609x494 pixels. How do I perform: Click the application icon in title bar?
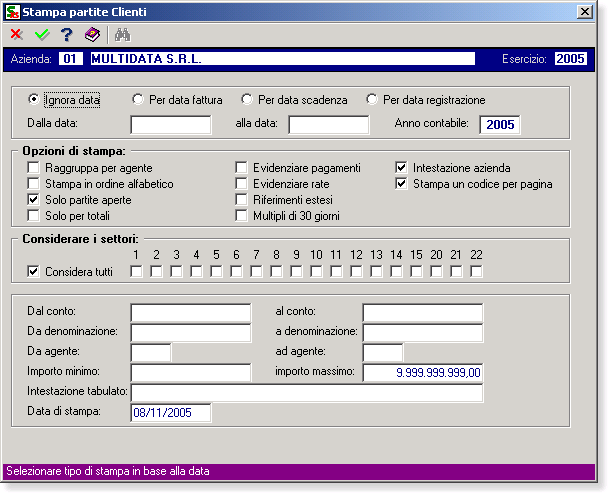pos(13,12)
